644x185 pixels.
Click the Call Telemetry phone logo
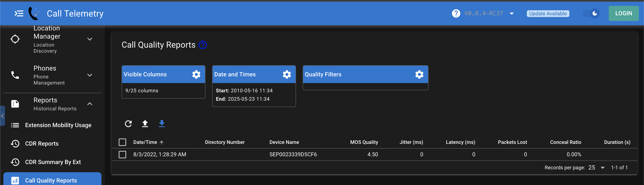(x=34, y=13)
